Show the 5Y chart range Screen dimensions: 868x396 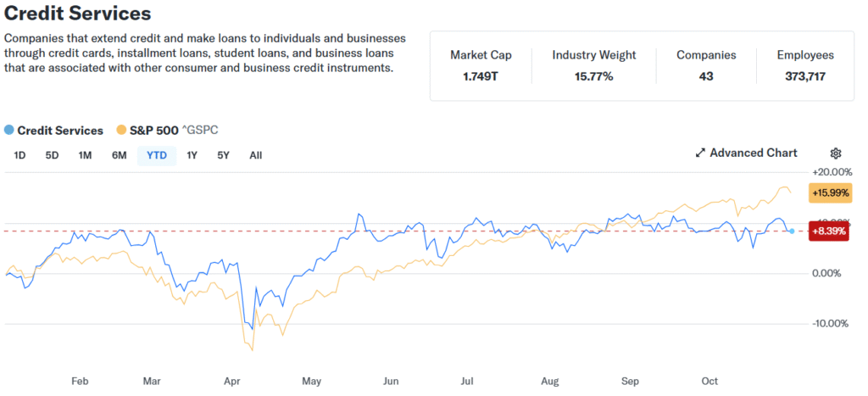pyautogui.click(x=223, y=155)
